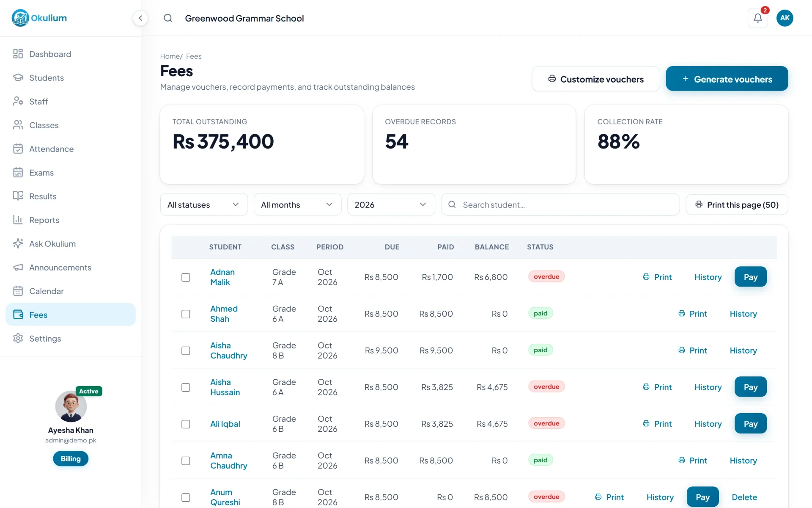The width and height of the screenshot is (812, 508).
Task: View History for Ahmed Shah
Action: [x=743, y=314]
